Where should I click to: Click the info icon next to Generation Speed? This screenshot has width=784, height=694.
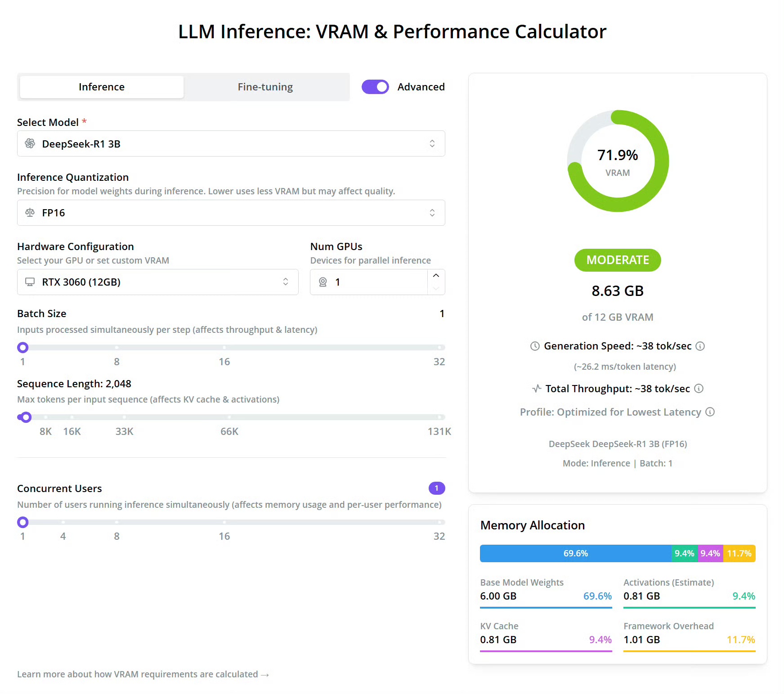tap(700, 346)
